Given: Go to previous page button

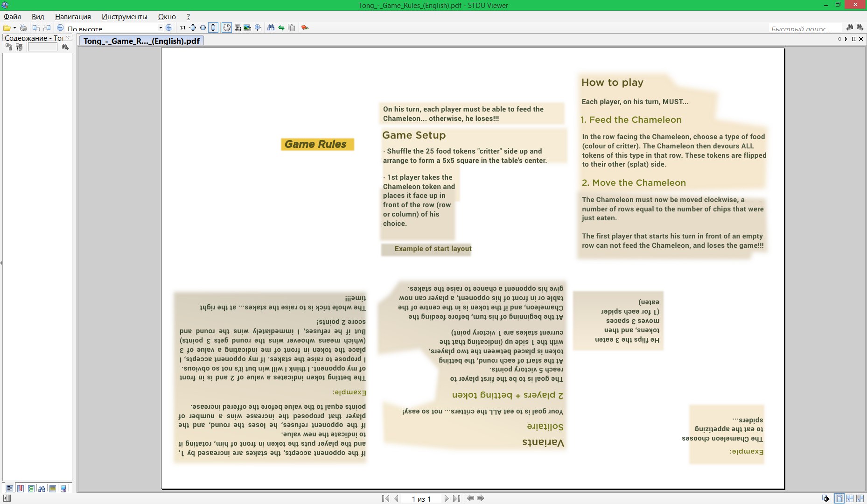Looking at the screenshot, I should [396, 499].
